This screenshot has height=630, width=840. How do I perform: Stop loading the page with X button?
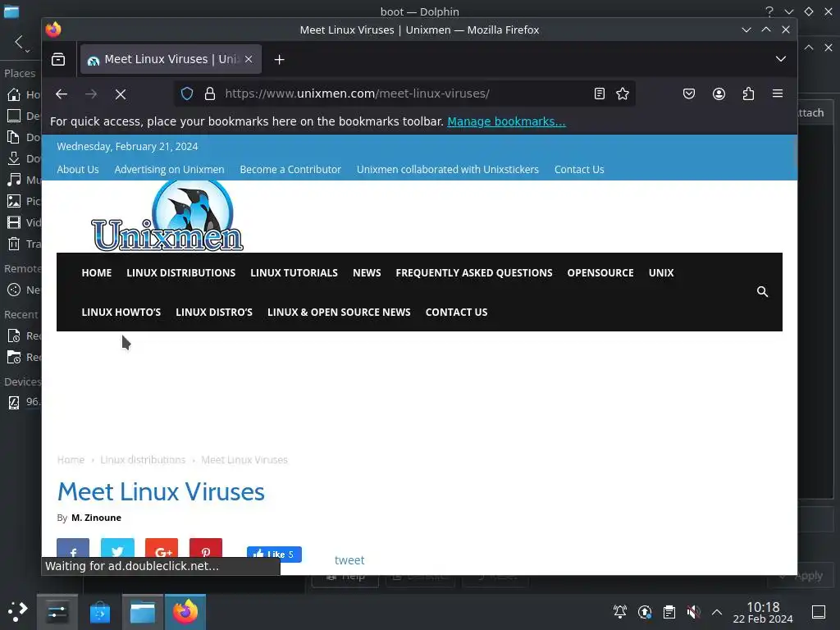tap(121, 94)
